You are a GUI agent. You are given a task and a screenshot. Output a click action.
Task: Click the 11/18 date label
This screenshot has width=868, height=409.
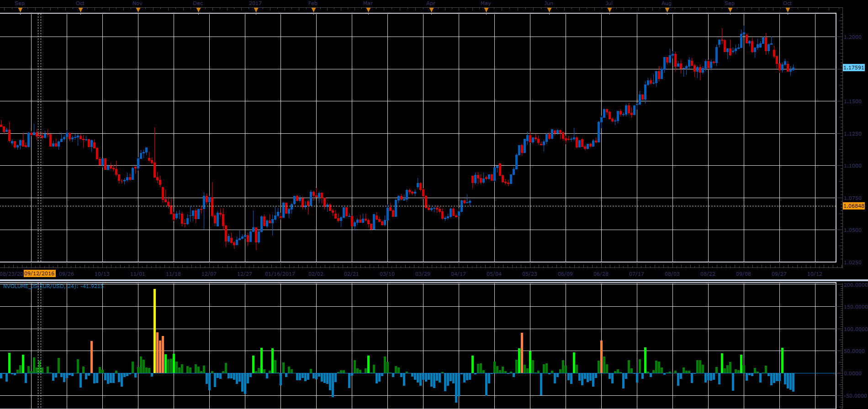(173, 274)
